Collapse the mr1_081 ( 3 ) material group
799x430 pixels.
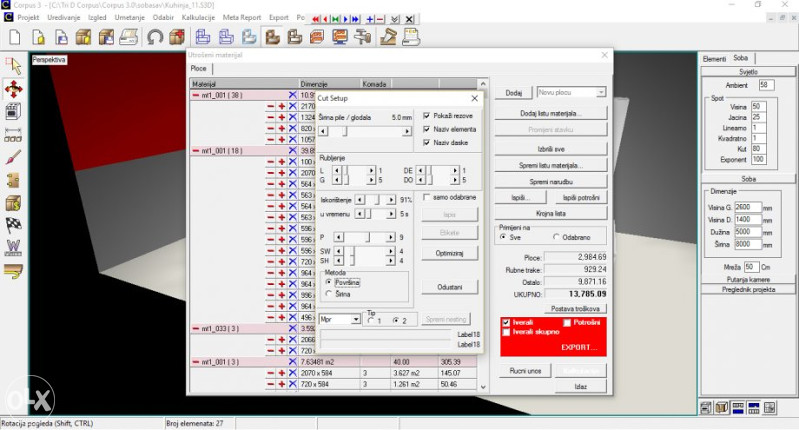pyautogui.click(x=196, y=362)
